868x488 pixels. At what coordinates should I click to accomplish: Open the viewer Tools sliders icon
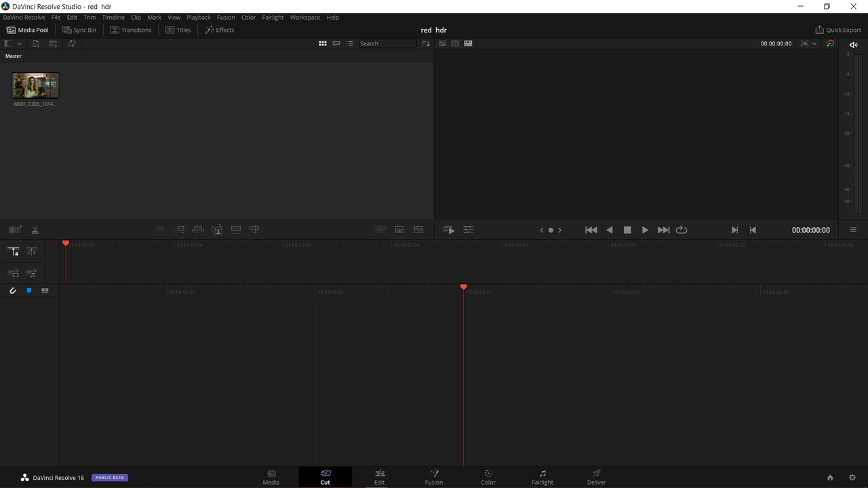tap(468, 230)
